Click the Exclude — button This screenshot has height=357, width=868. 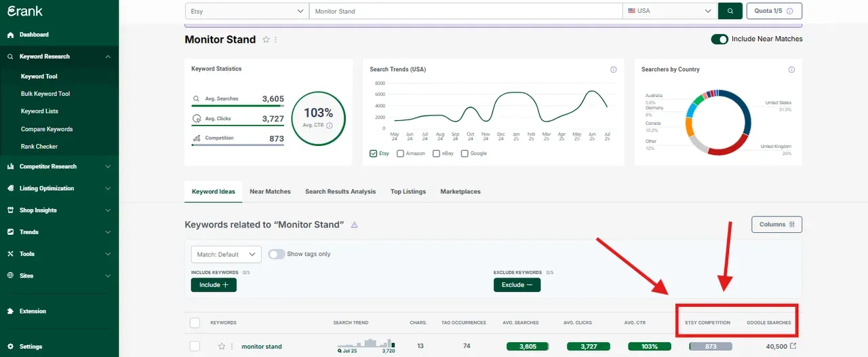tap(517, 285)
